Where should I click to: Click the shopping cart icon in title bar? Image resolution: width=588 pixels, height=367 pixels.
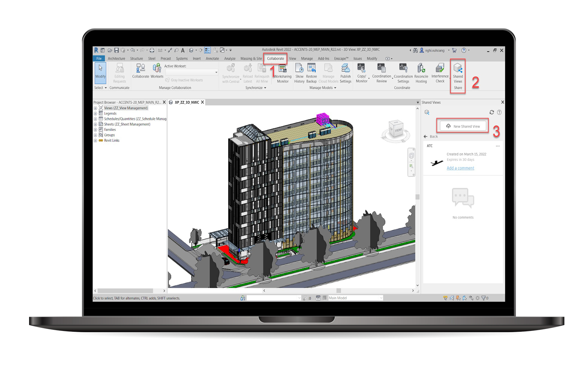tap(454, 50)
